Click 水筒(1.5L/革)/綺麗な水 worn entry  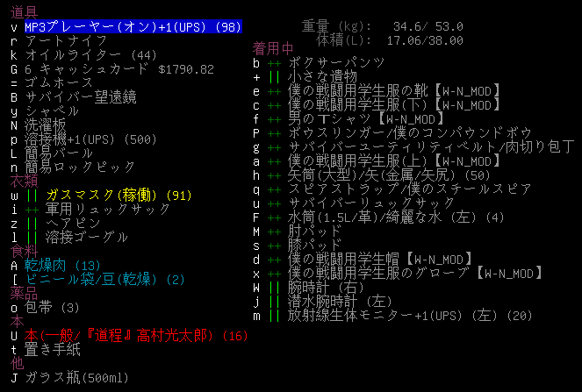point(396,217)
